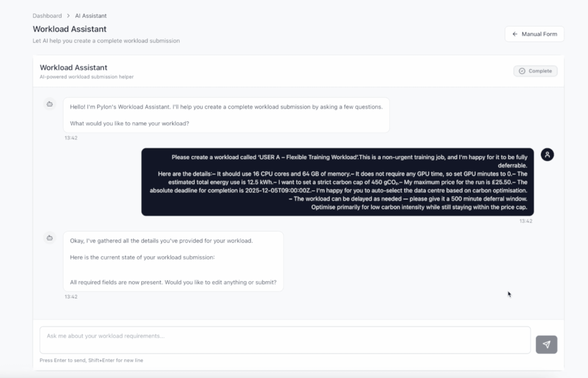Focus the workload requirements input field
Screen dimensions: 588x378
pos(285,340)
